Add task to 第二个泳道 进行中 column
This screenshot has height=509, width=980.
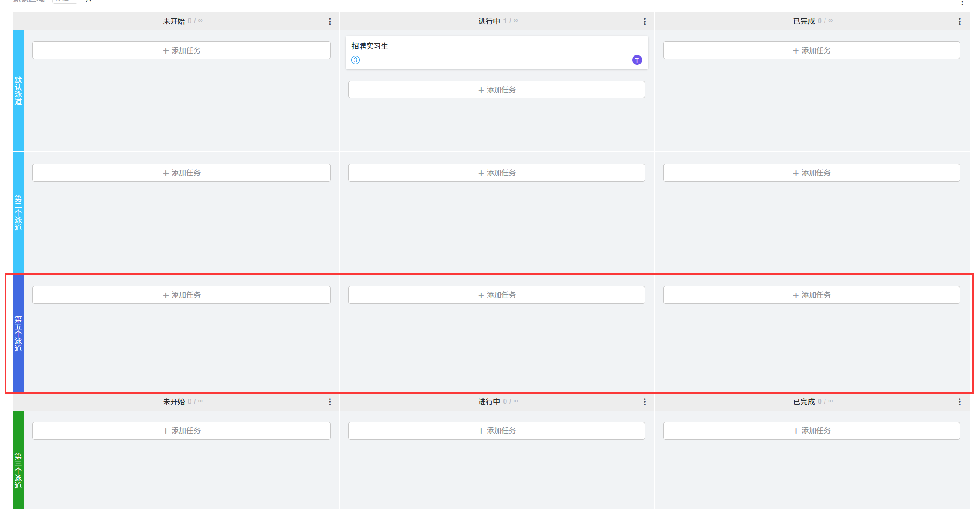click(x=497, y=173)
